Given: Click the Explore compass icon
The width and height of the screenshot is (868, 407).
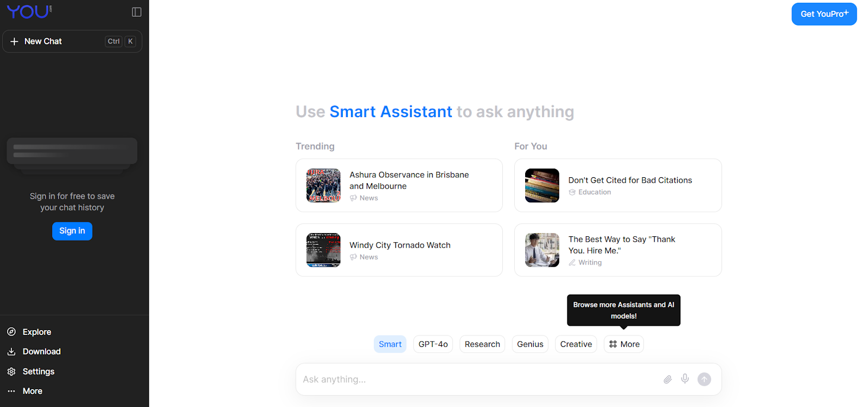Looking at the screenshot, I should point(11,332).
